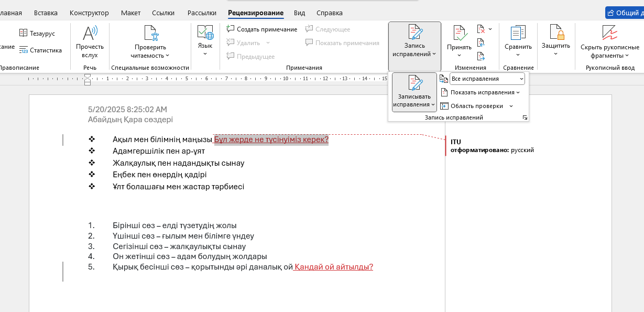
Task: Click list item 'Үшінші сөз – ғылым мен білімге үндеу'
Action: [183, 236]
